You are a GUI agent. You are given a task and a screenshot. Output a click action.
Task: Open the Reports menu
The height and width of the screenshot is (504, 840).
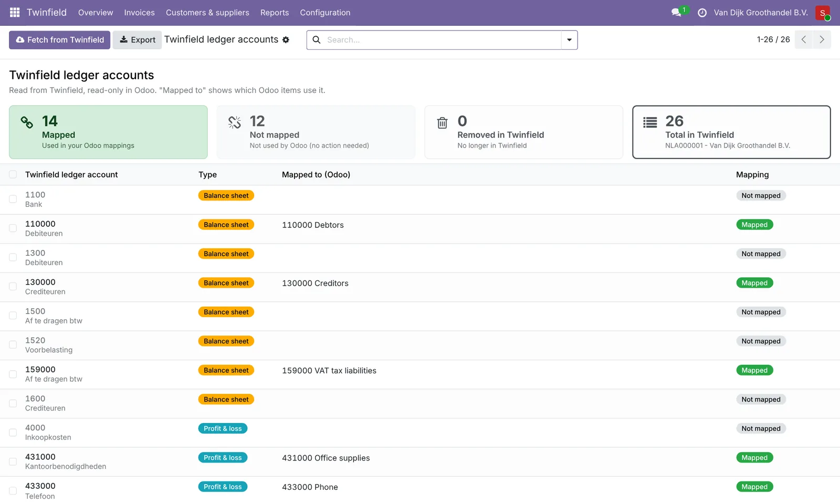[275, 13]
